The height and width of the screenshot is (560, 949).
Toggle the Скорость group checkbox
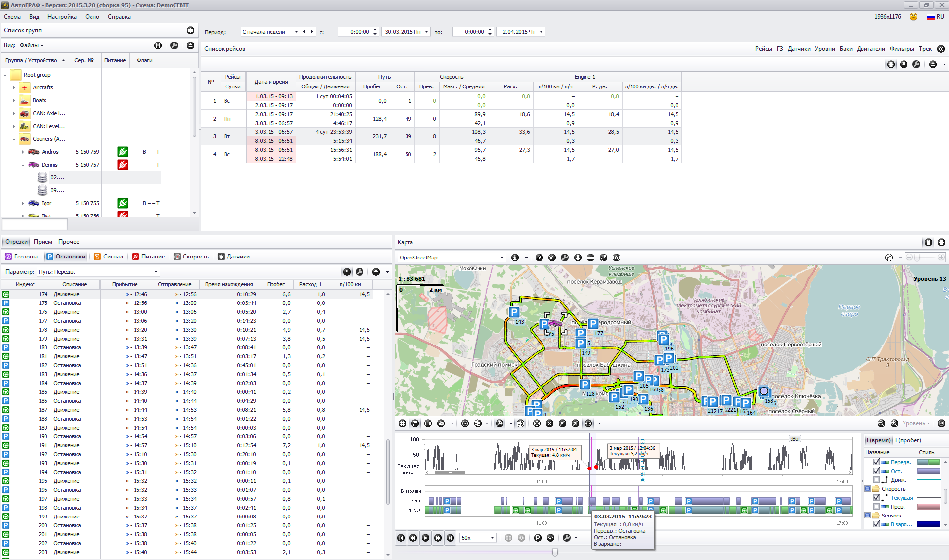[x=868, y=489]
